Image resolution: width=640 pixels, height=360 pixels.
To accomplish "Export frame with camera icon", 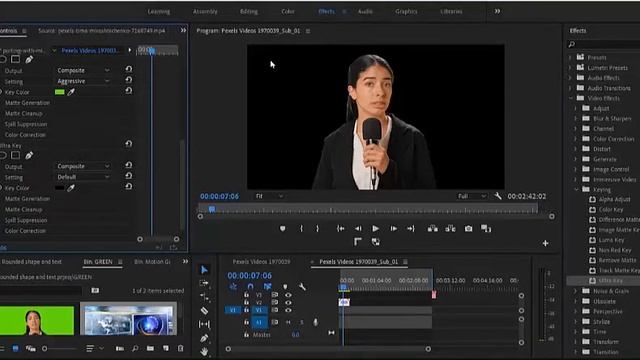I will [468, 229].
